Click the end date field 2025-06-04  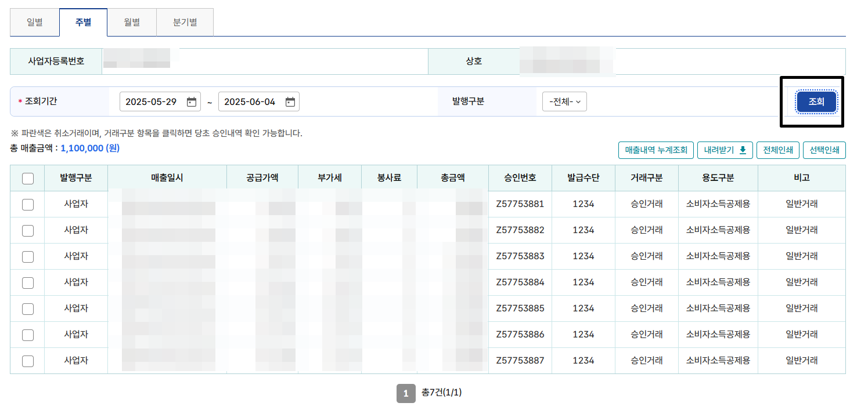point(258,102)
